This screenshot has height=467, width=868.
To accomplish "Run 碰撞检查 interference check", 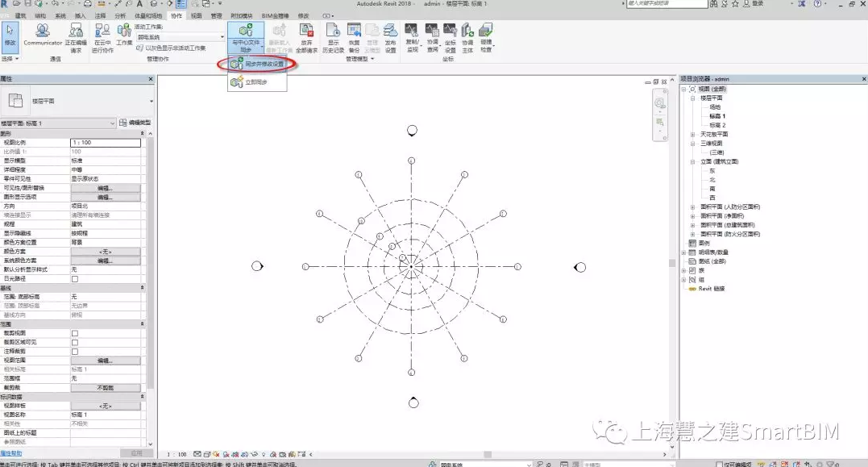I will [486, 38].
